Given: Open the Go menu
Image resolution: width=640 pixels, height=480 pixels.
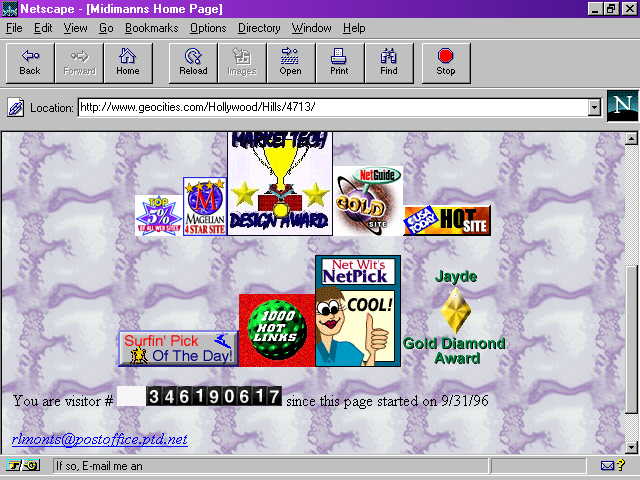Looking at the screenshot, I should [106, 28].
